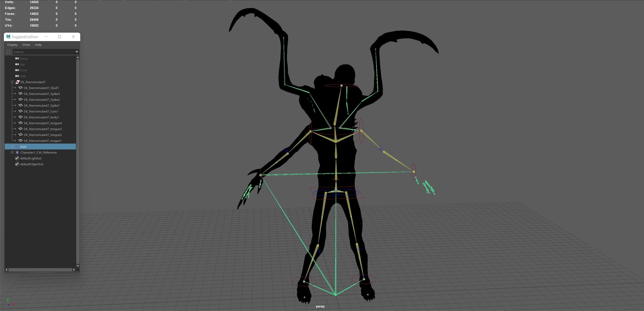Click the mesh icon beside SK_Necromutant7_Spike3

[x=21, y=94]
